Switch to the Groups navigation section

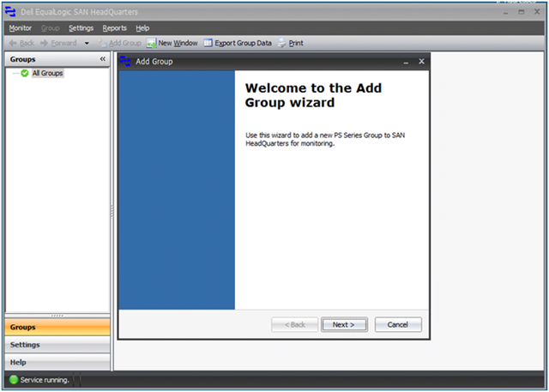(x=57, y=327)
